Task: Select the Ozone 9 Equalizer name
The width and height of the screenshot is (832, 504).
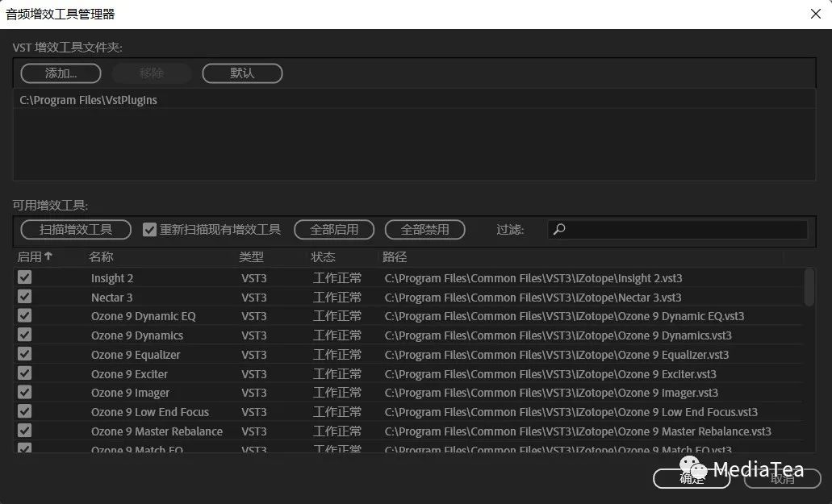Action: pos(136,355)
